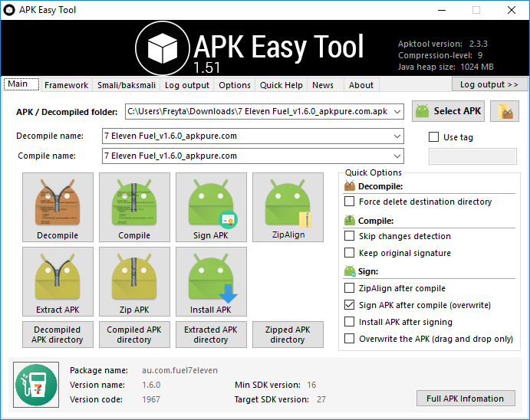
Task: Open the Options tab
Action: pyautogui.click(x=235, y=85)
